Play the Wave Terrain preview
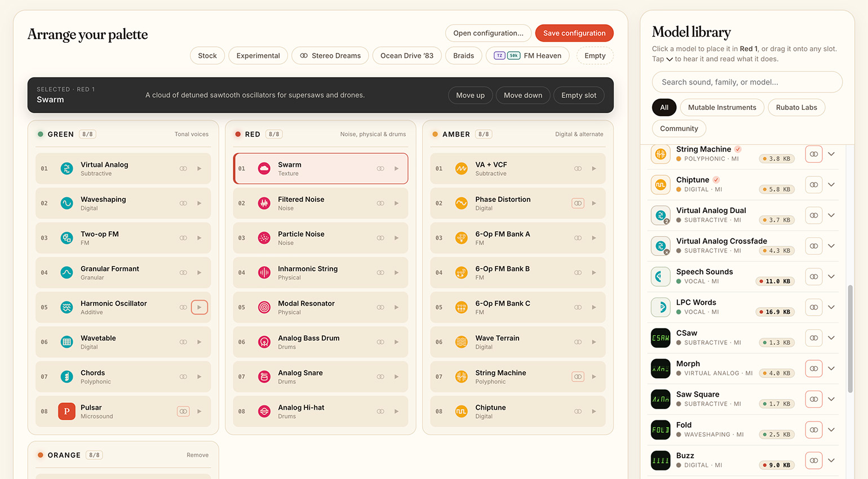This screenshot has height=479, width=868. click(x=594, y=342)
